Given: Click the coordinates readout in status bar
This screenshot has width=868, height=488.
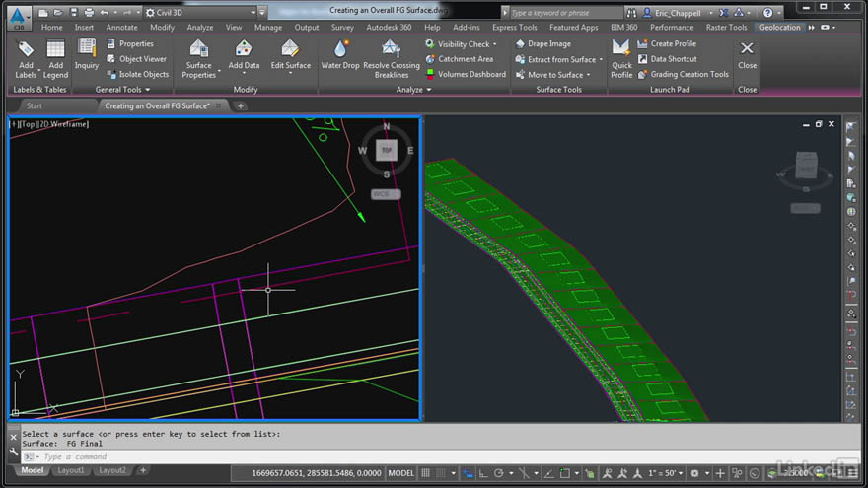Looking at the screenshot, I should point(316,473).
